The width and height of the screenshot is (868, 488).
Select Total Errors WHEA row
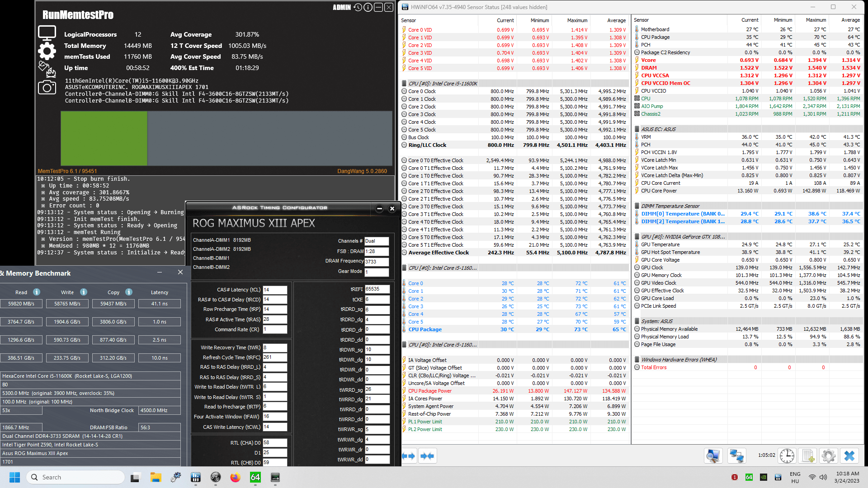click(x=749, y=367)
